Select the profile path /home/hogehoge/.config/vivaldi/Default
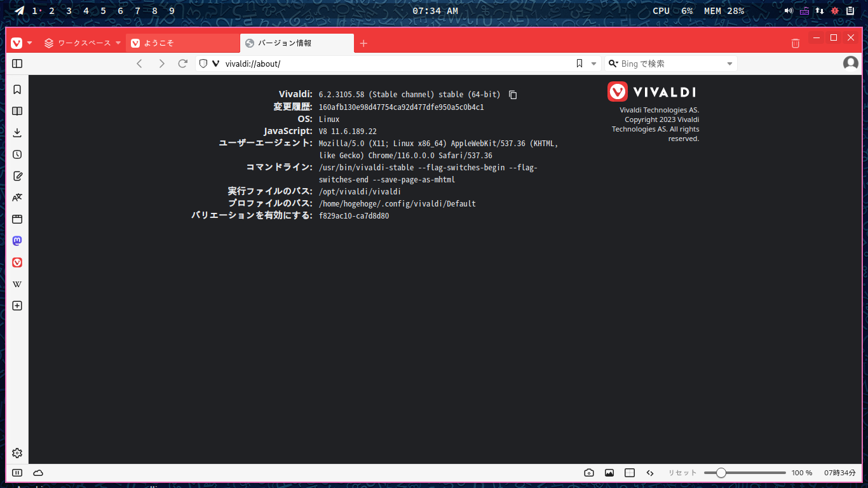 (397, 204)
